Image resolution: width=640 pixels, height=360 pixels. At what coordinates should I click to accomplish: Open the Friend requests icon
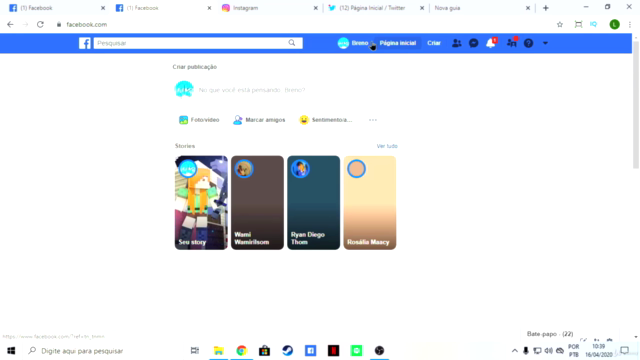point(456,43)
